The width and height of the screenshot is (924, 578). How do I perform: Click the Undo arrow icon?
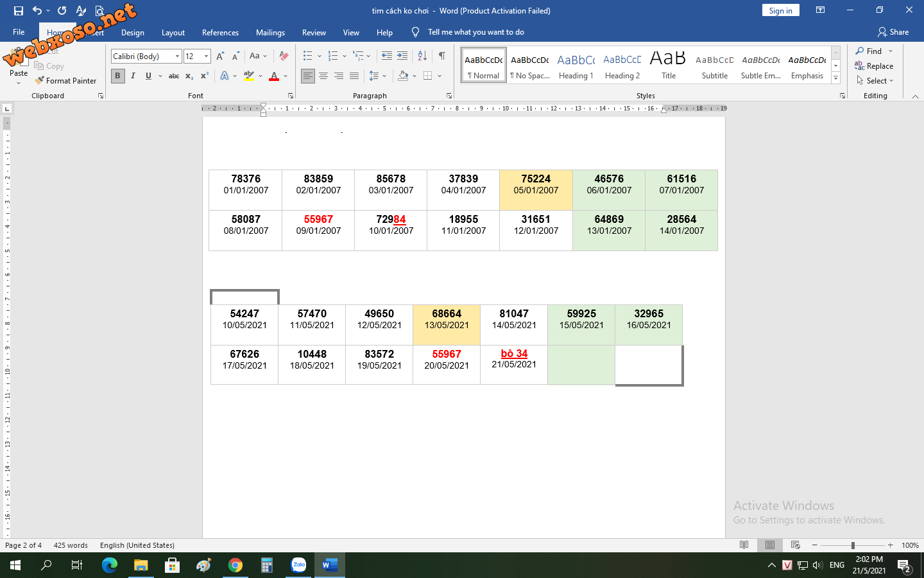[37, 10]
